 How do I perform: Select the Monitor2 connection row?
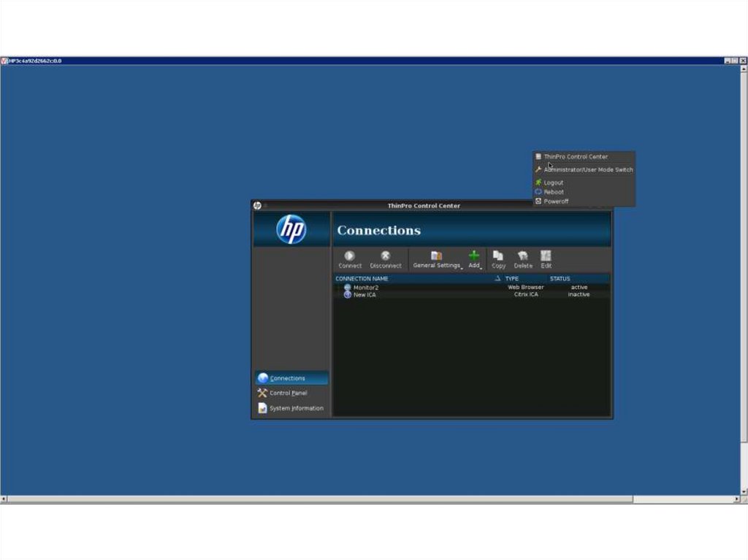tap(471, 287)
